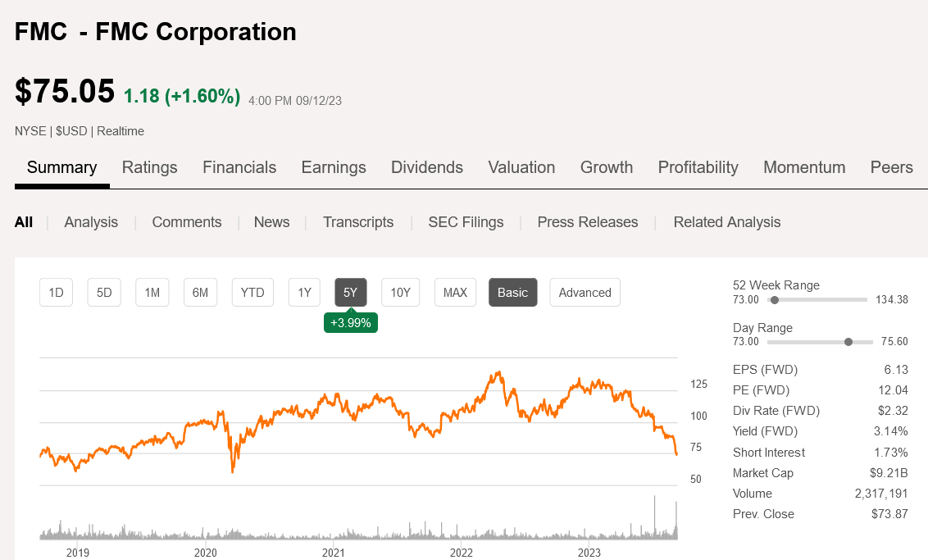Image resolution: width=928 pixels, height=560 pixels.
Task: Switch chart to Advanced mode
Action: tap(585, 292)
